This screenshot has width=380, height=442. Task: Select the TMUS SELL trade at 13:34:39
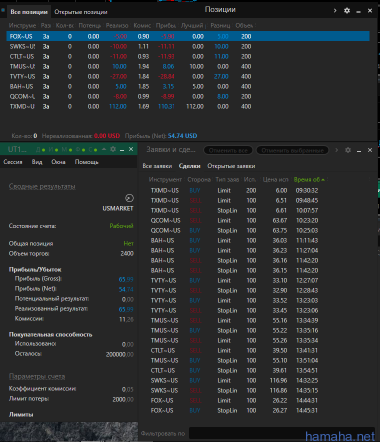234,320
